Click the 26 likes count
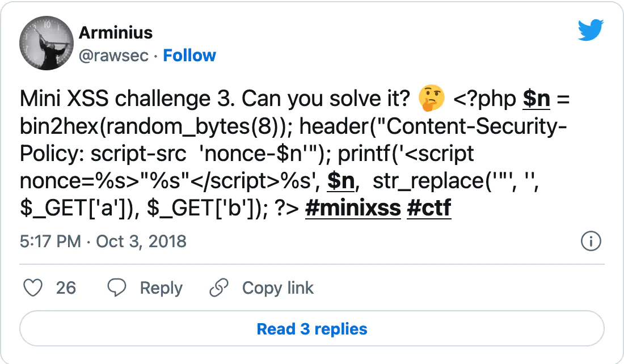 tap(66, 287)
